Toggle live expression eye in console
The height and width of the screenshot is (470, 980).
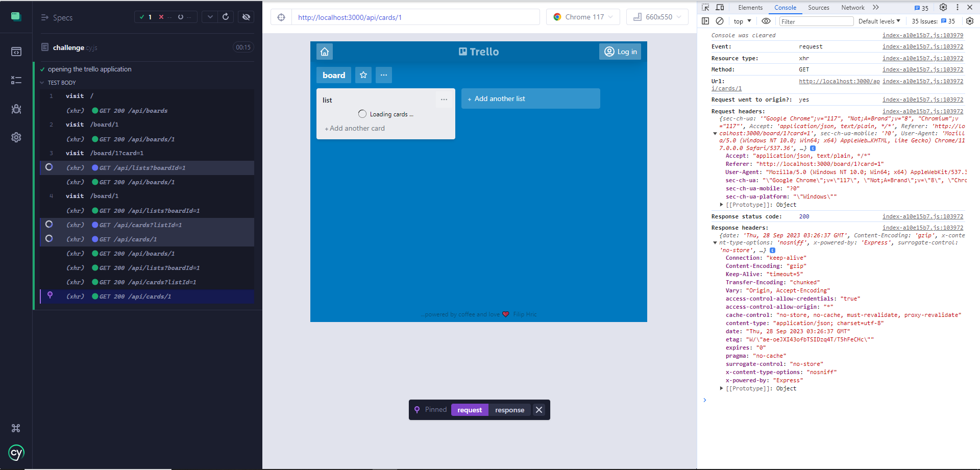tap(766, 21)
